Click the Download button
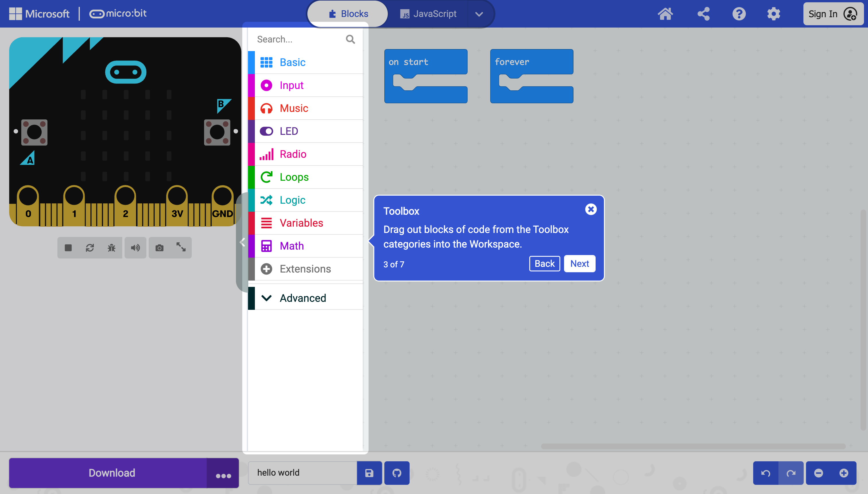 click(108, 472)
